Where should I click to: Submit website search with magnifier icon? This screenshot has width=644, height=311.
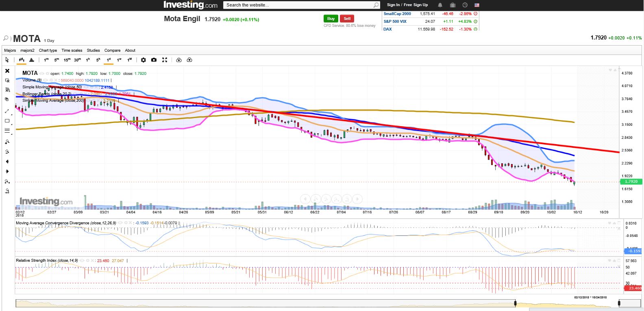click(376, 5)
